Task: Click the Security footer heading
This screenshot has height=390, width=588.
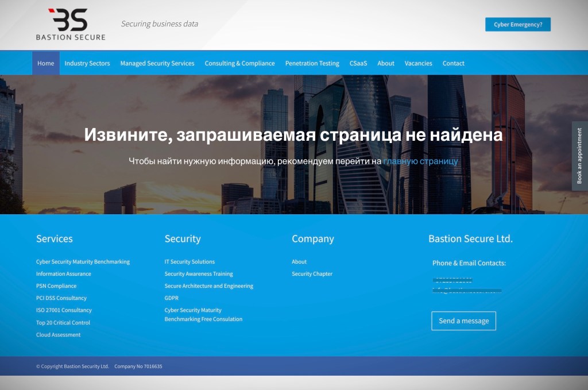Action: (x=183, y=239)
